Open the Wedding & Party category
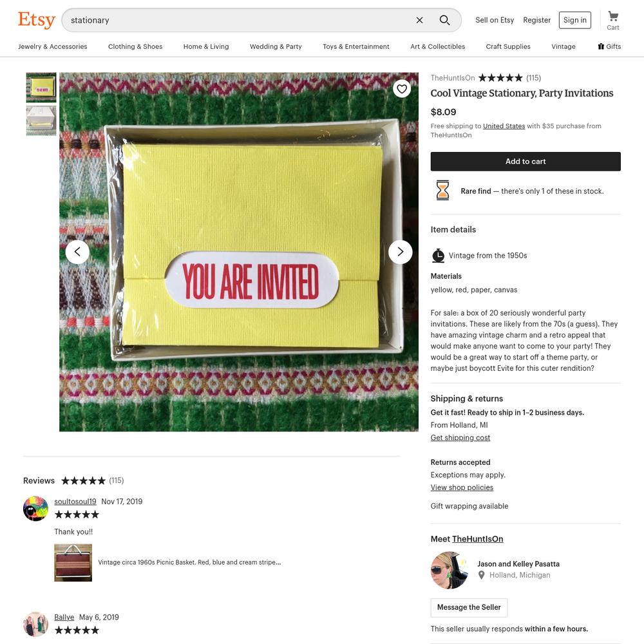Screen dimensions: 644x644 (x=276, y=46)
